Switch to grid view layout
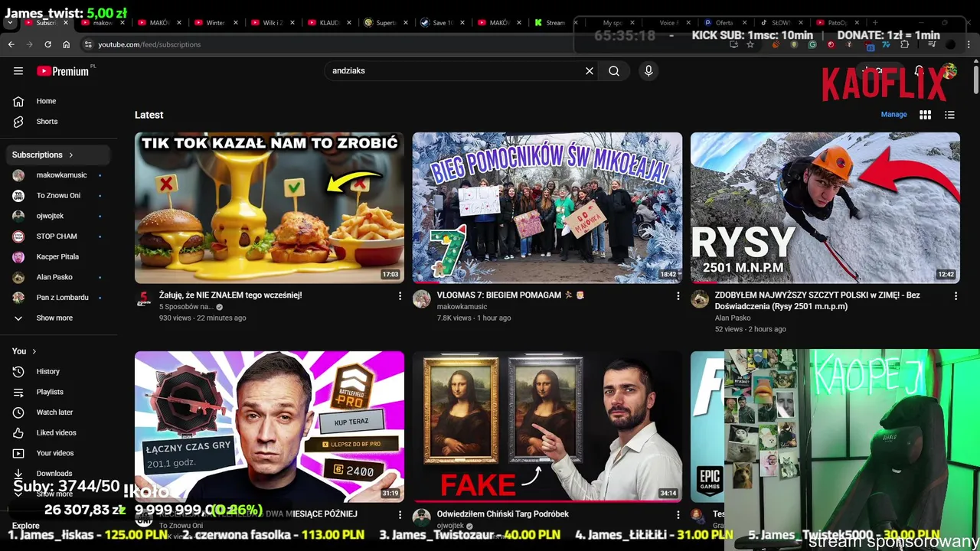 click(x=925, y=115)
